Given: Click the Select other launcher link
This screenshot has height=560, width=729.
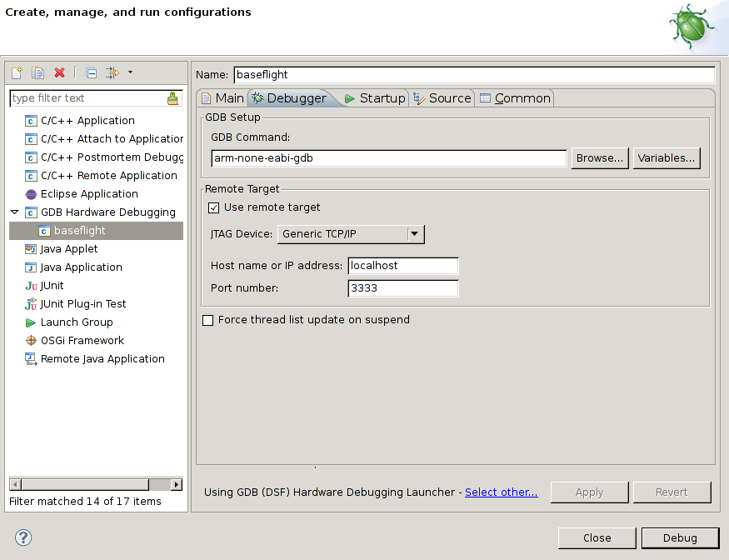Looking at the screenshot, I should [502, 492].
